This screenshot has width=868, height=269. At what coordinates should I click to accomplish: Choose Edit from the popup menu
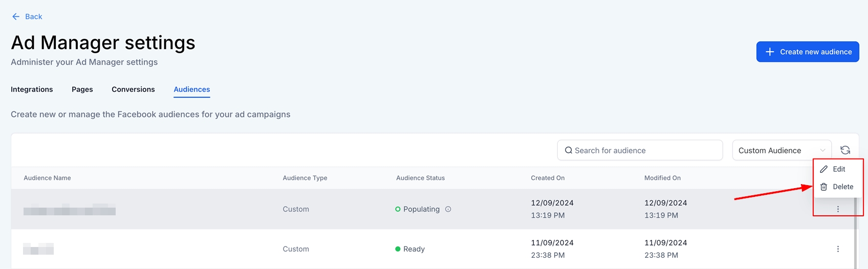tap(838, 169)
